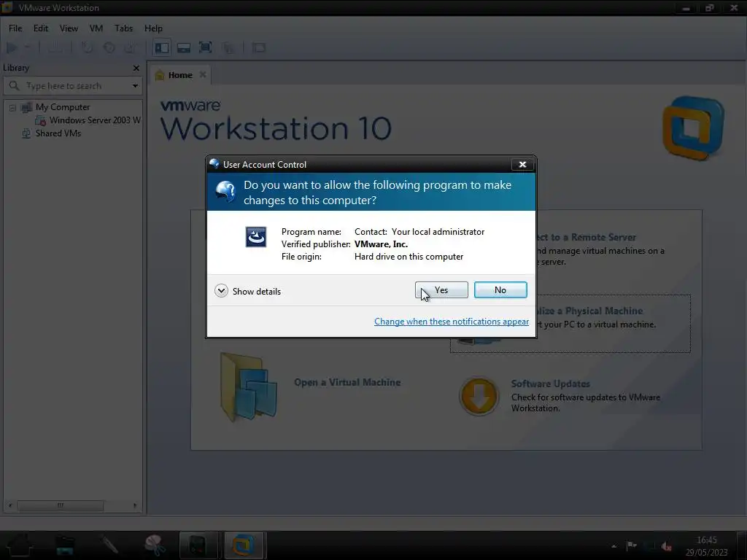Viewport: 747px width, 560px height.
Task: Open the View menu in VMware Workstation
Action: [x=69, y=28]
